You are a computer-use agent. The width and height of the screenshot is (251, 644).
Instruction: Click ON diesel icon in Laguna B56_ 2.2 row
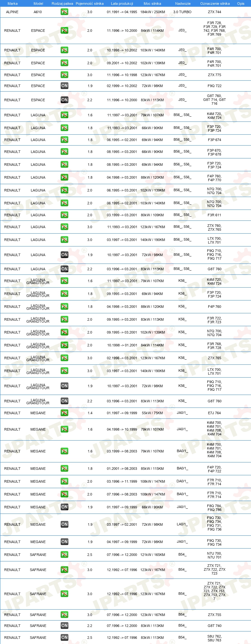64,269
